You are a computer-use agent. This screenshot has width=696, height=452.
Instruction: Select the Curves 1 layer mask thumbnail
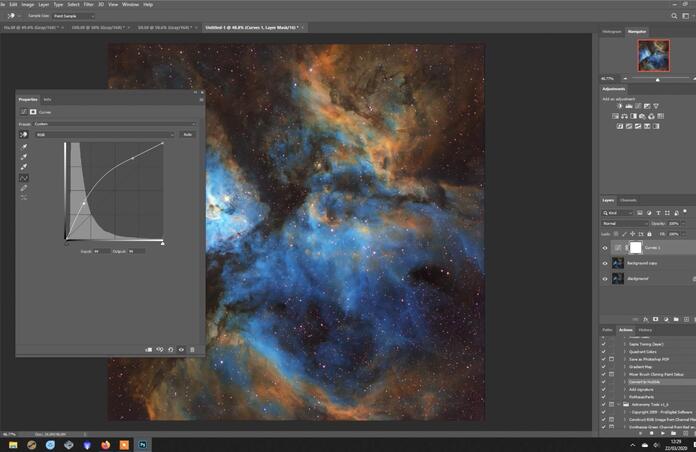[636, 248]
